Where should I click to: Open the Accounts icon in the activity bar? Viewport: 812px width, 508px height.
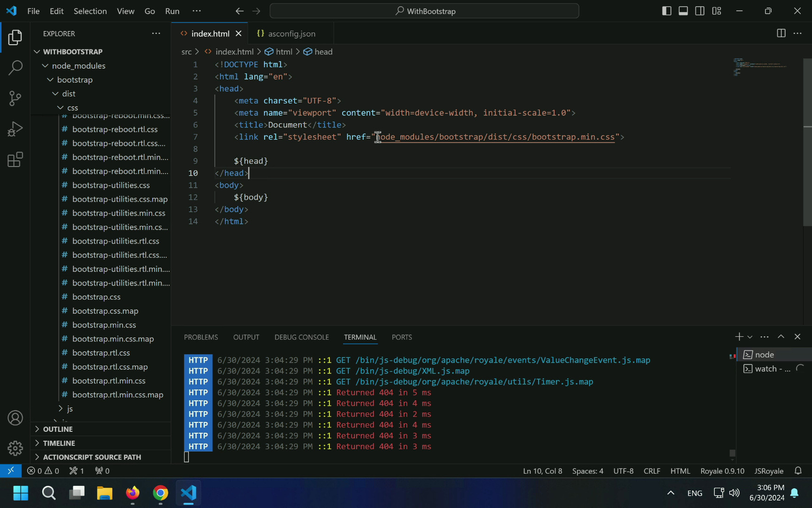point(16,418)
